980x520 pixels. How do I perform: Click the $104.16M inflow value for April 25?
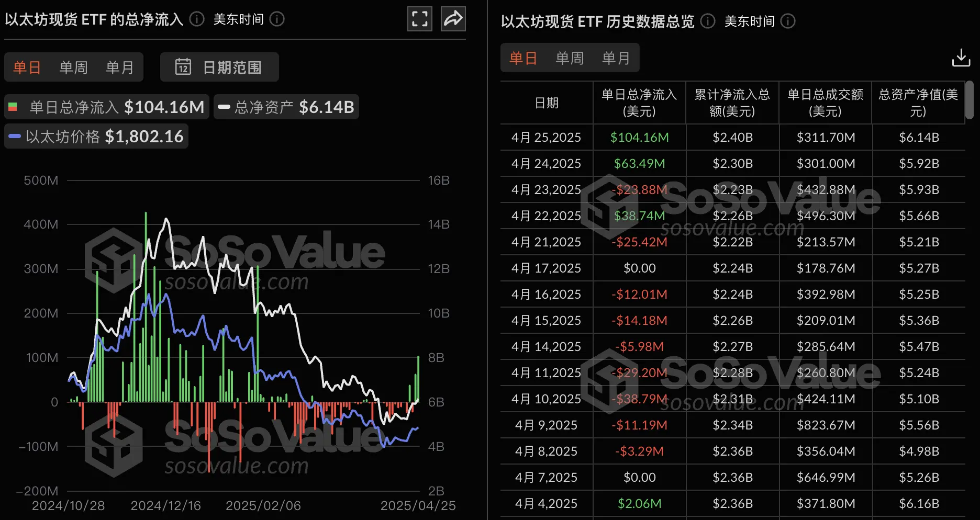tap(639, 137)
